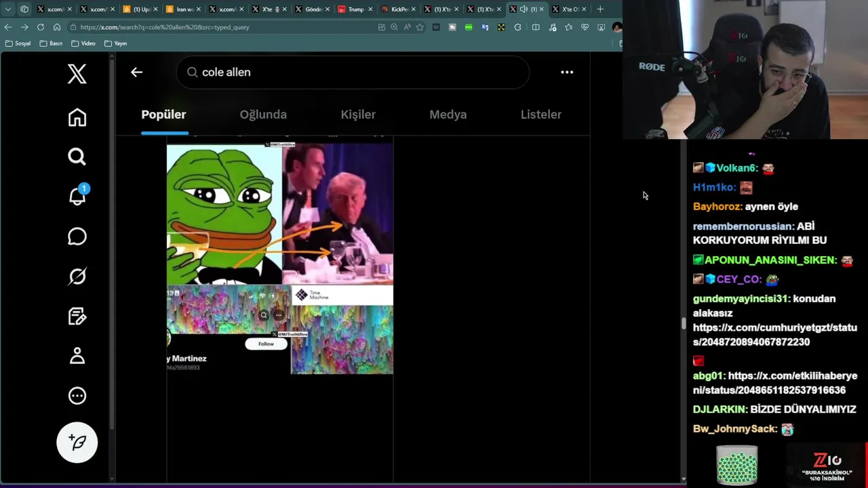Open the Pepe frog image
This screenshot has width=868, height=488.
pos(224,214)
